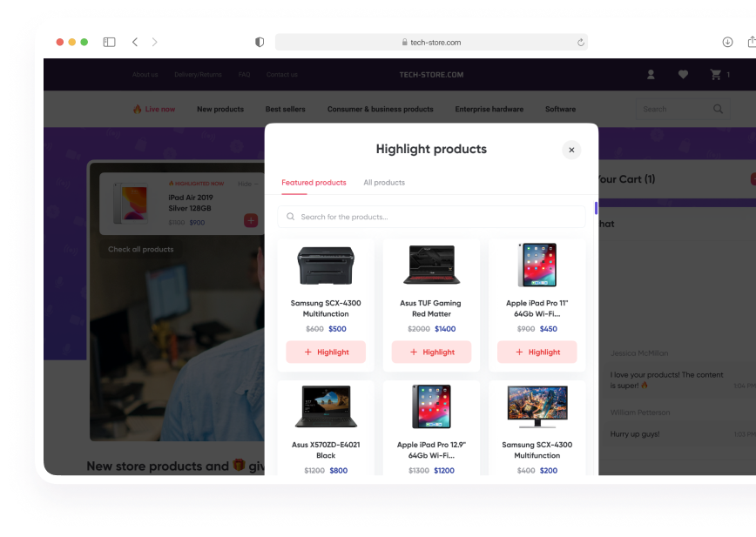The height and width of the screenshot is (537, 756).
Task: Highlight the Apple iPad Pro 11"
Action: (x=537, y=352)
